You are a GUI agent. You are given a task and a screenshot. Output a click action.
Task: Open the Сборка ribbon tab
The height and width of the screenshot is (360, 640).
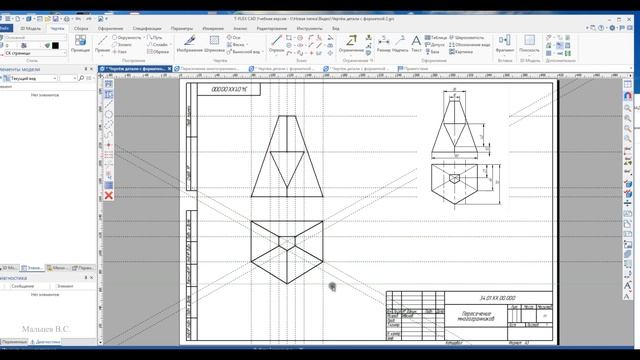(x=81, y=28)
